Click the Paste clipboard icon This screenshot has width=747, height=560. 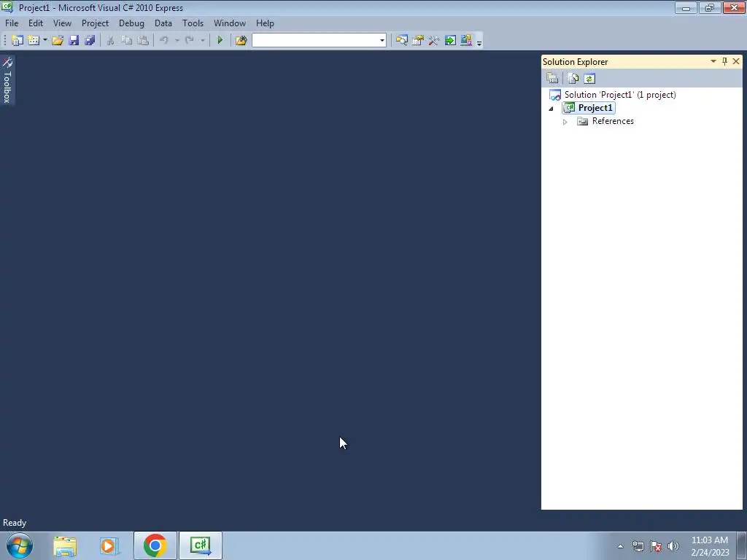click(x=143, y=41)
